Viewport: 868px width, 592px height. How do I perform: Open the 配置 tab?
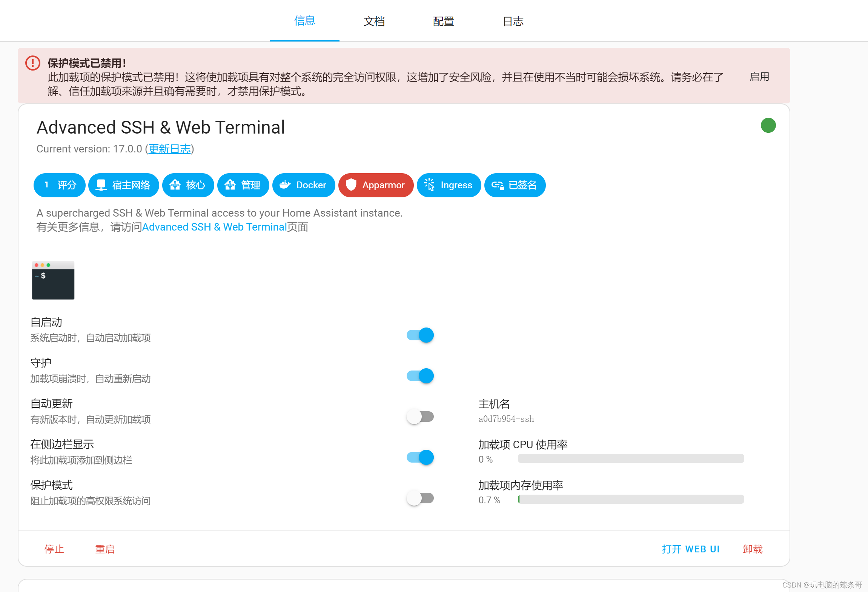[444, 21]
